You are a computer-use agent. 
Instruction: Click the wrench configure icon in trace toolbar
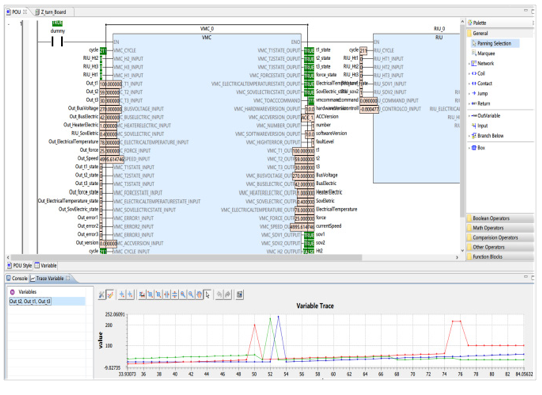point(101,294)
